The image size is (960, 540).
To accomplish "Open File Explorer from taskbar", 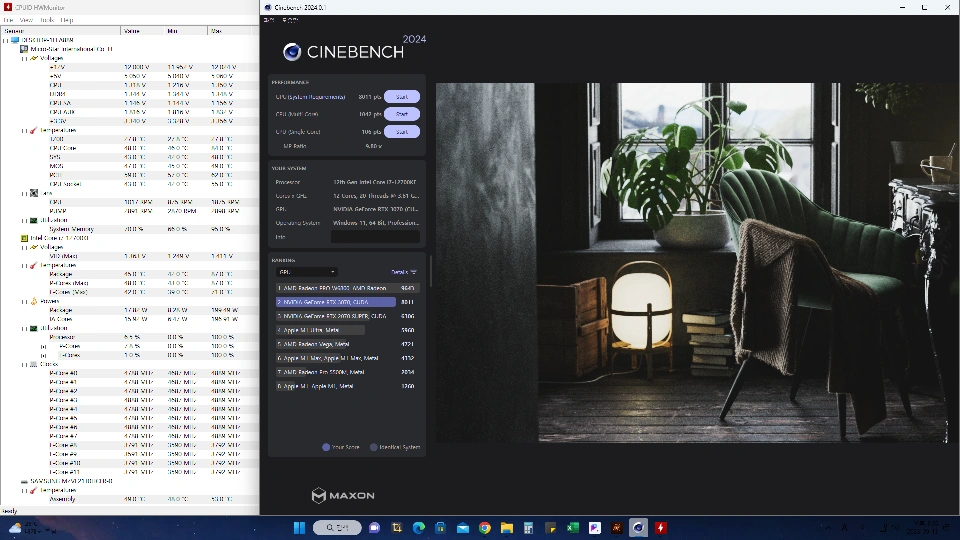I will pyautogui.click(x=507, y=528).
